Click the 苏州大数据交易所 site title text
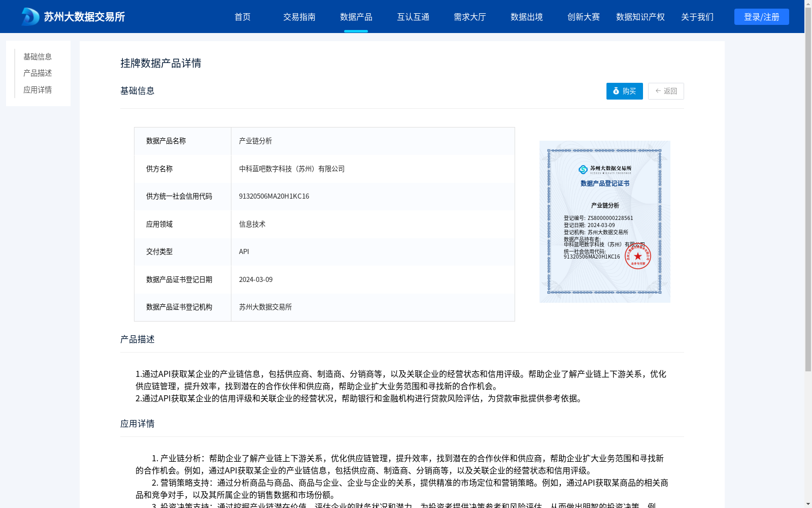 pyautogui.click(x=84, y=17)
